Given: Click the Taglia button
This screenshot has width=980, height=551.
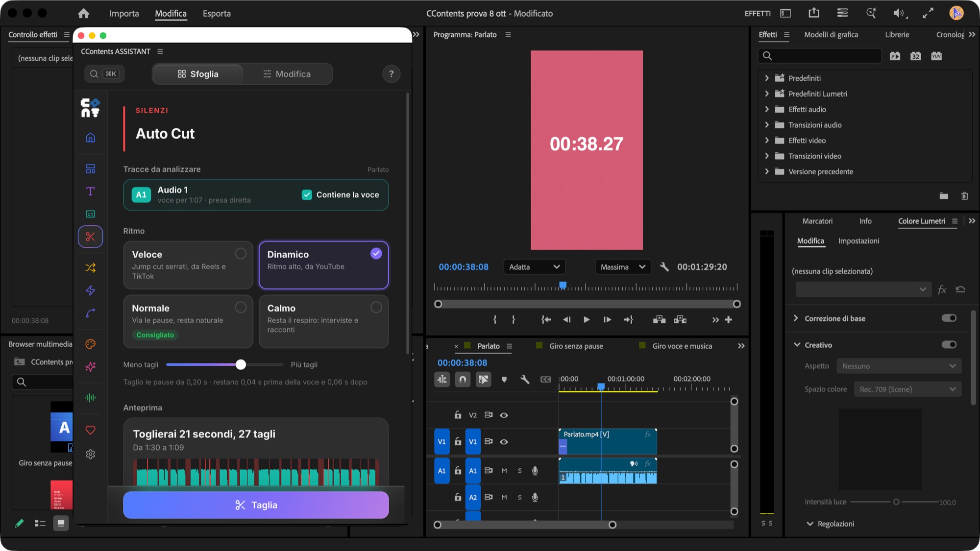Looking at the screenshot, I should 256,505.
